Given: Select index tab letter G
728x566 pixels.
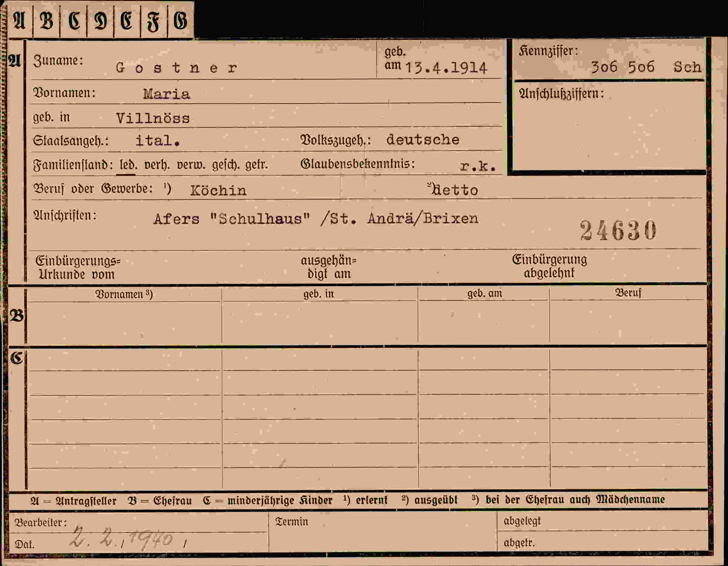Looking at the screenshot, I should point(180,21).
